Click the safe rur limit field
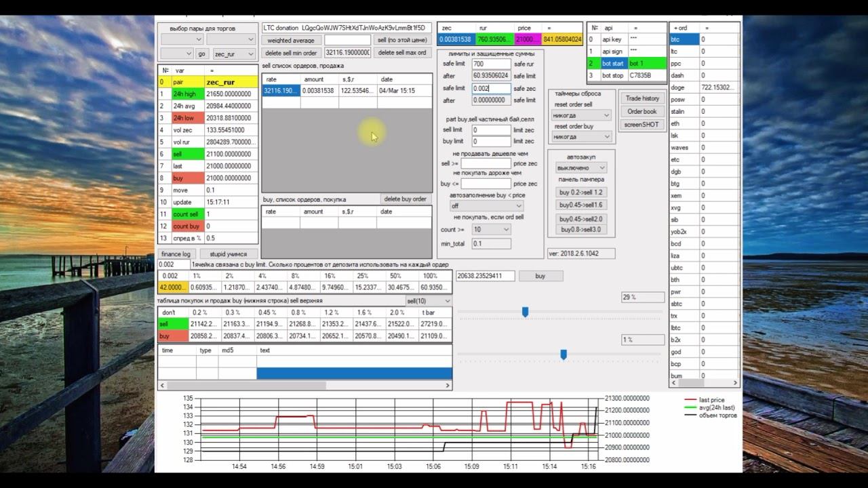Image resolution: width=868 pixels, height=488 pixels. pyautogui.click(x=491, y=64)
